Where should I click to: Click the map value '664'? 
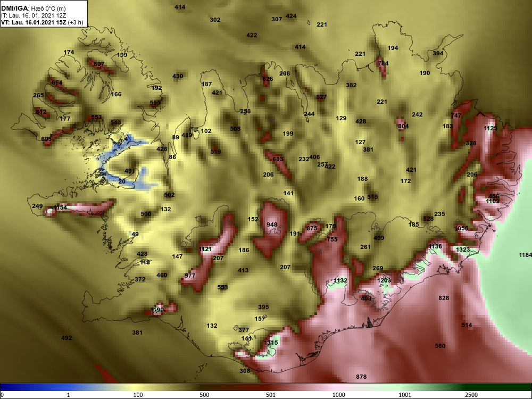coord(57,82)
